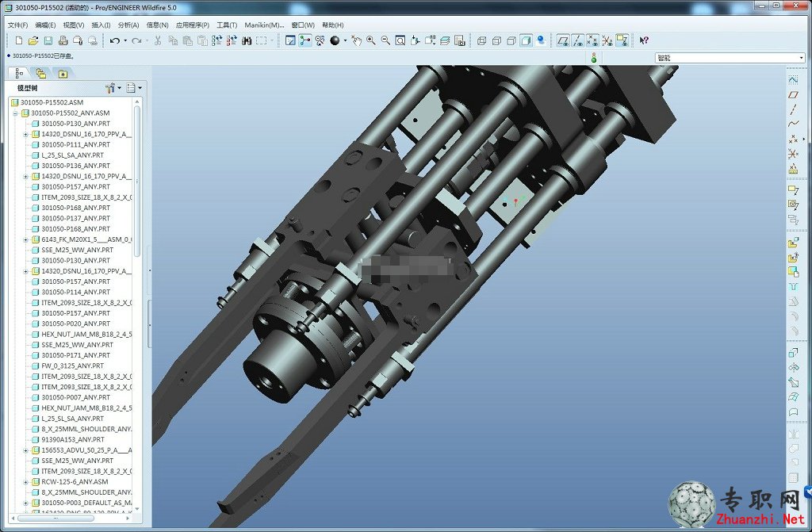Toggle datum point display

592,40
